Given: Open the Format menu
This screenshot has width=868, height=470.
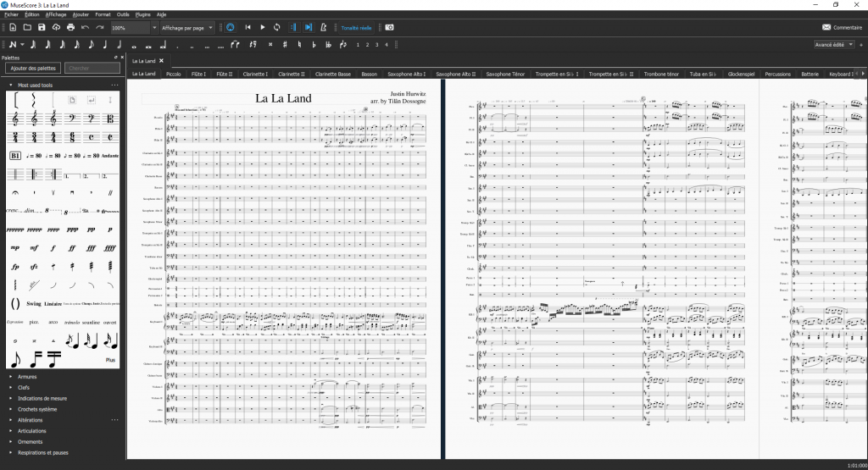Looking at the screenshot, I should [x=103, y=14].
